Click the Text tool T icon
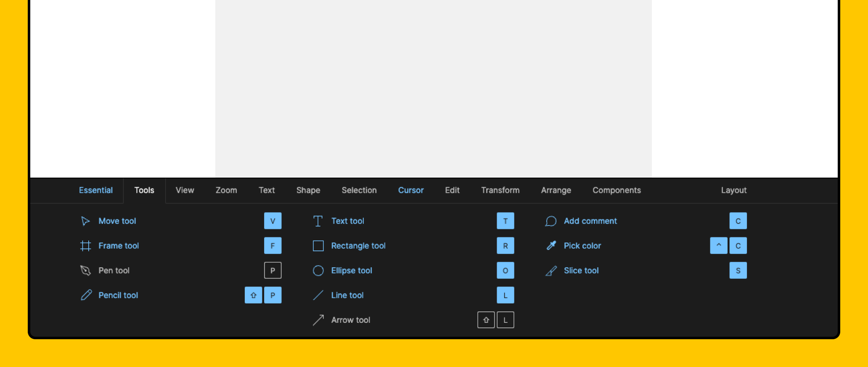Screen dimensions: 868x367 click(318, 221)
